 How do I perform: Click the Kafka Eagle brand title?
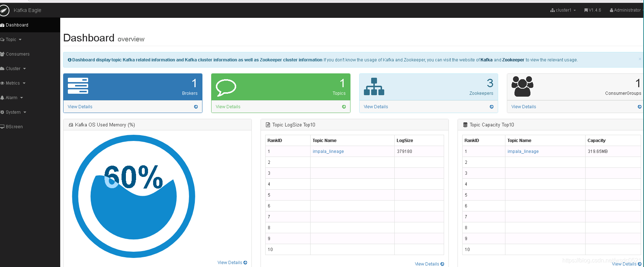(x=28, y=10)
